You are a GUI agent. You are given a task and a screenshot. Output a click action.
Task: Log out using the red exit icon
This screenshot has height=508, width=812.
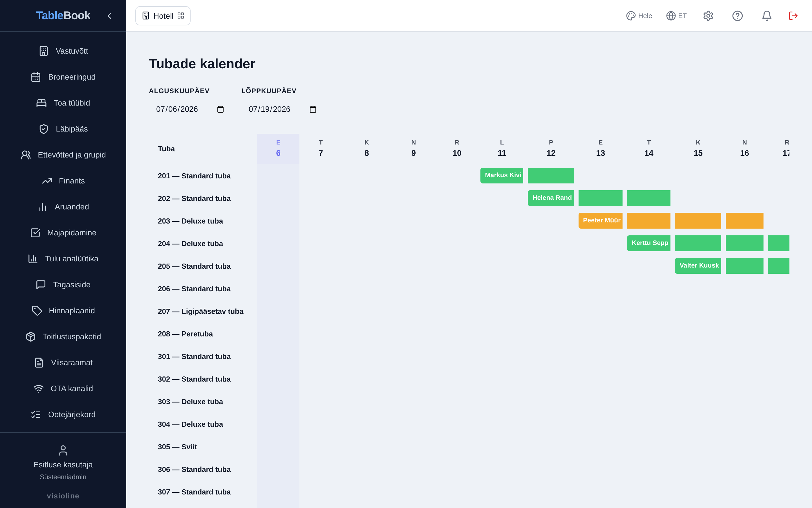pos(793,16)
